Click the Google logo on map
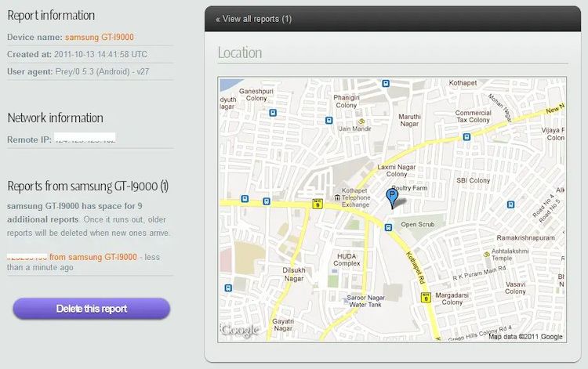Image resolution: width=588 pixels, height=369 pixels. [x=239, y=330]
